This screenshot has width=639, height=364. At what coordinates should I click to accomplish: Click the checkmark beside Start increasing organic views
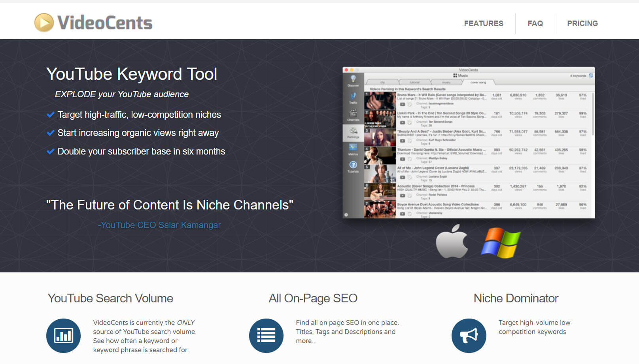tap(51, 133)
